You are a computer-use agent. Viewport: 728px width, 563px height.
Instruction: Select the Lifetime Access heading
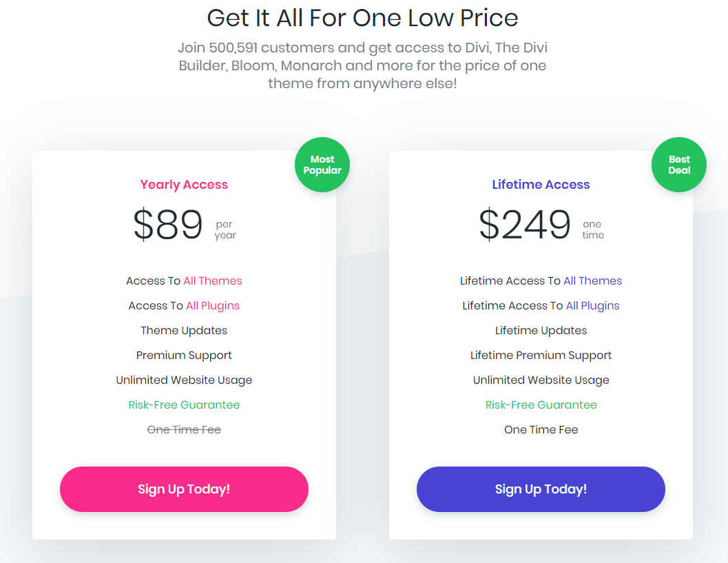541,185
